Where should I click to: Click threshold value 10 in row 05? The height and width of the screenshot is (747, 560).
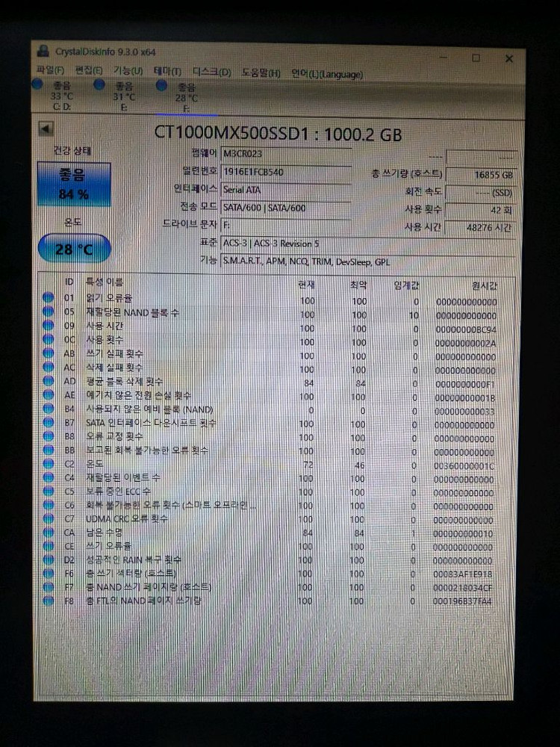pyautogui.click(x=414, y=315)
